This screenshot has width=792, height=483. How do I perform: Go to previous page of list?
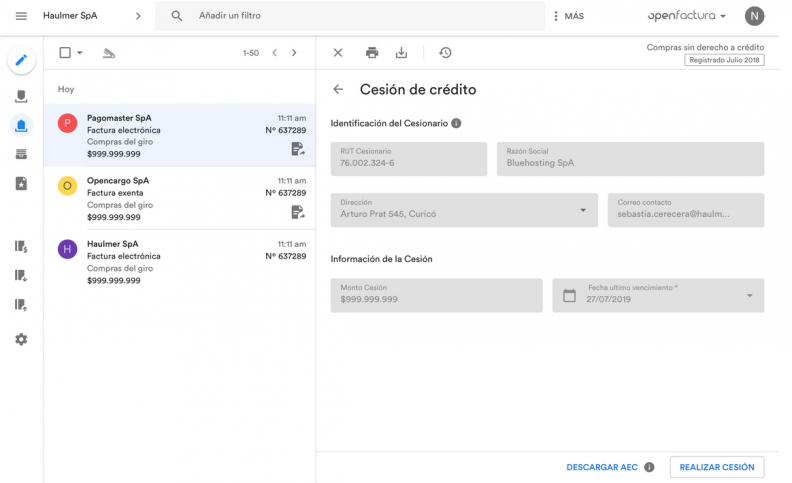275,53
